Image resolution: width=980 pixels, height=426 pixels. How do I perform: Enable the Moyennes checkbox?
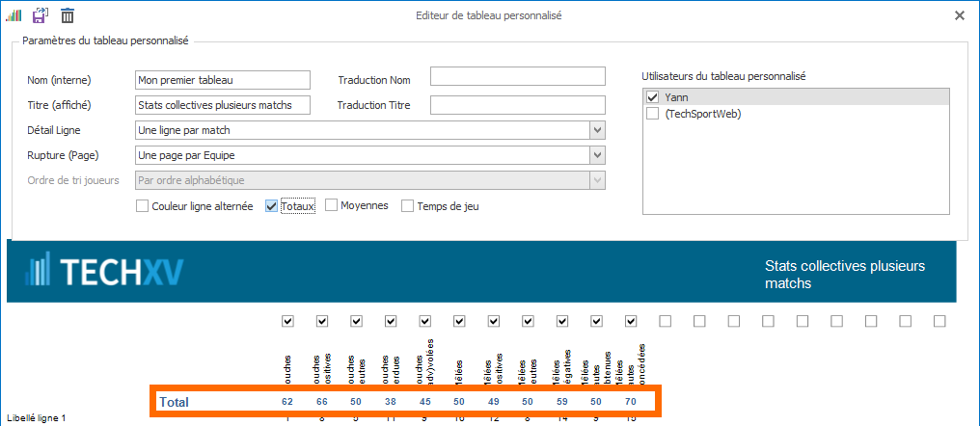[x=332, y=206]
